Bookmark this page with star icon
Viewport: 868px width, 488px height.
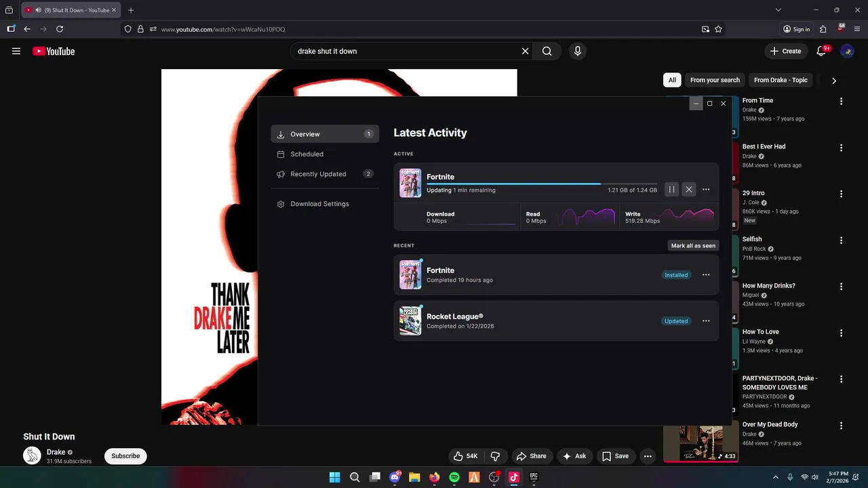point(718,29)
